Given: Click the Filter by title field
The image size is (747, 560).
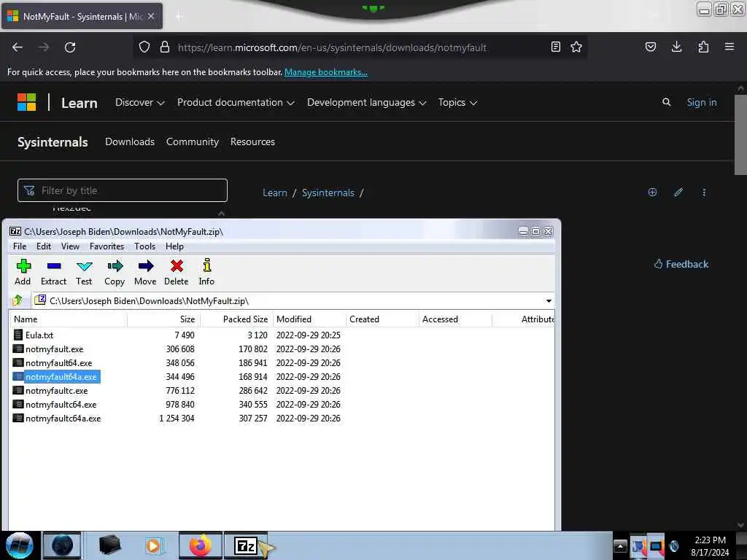Looking at the screenshot, I should click(x=123, y=190).
